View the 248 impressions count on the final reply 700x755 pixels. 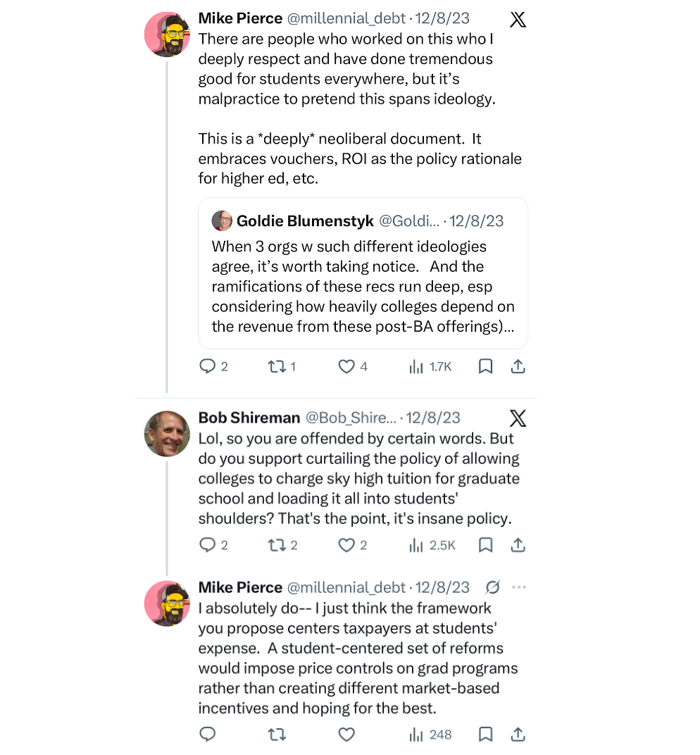point(430,734)
